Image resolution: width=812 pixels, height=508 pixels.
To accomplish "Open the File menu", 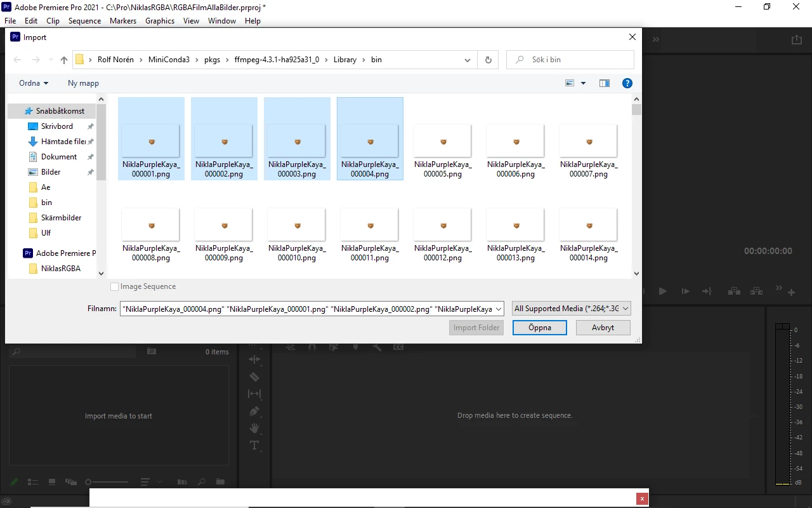I will tap(10, 21).
